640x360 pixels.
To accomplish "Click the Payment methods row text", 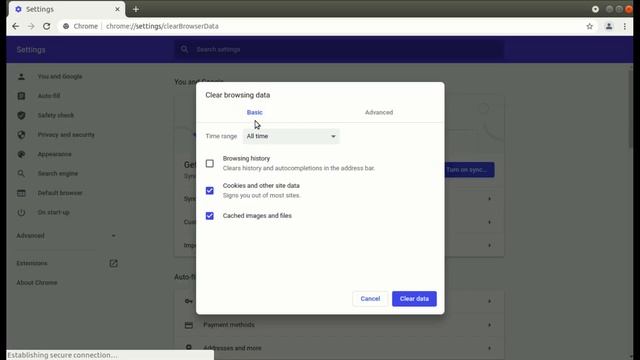I will [229, 325].
